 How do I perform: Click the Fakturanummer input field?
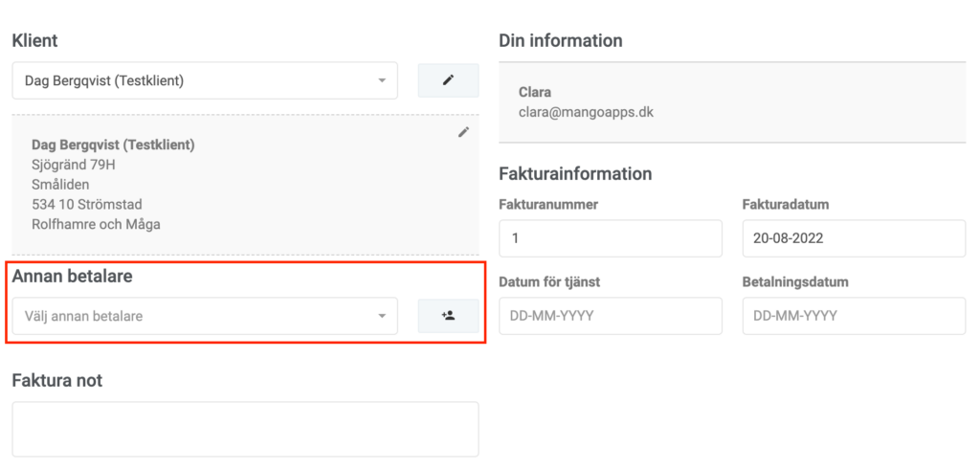pos(611,238)
